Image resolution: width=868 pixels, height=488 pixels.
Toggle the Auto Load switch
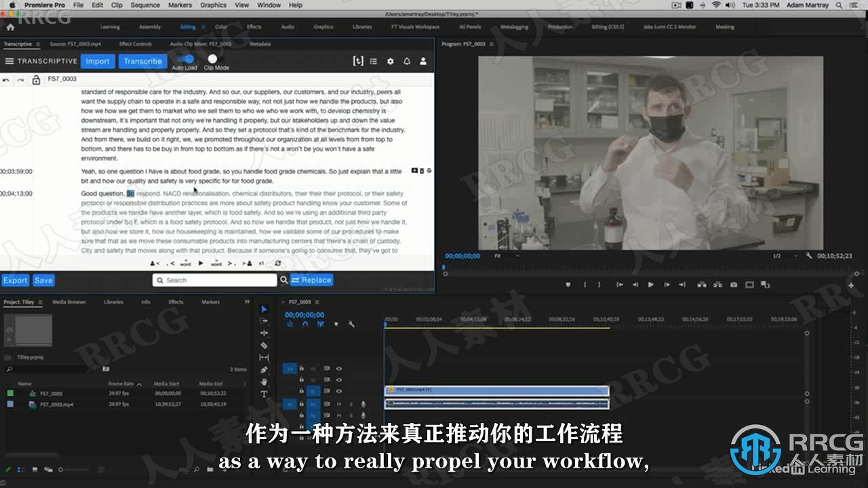(x=185, y=59)
